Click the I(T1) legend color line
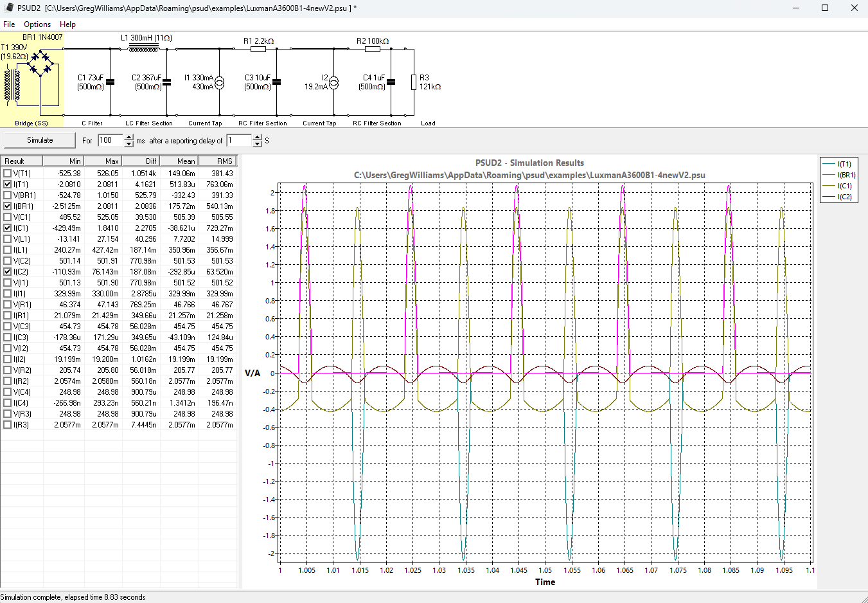Image resolution: width=868 pixels, height=603 pixels. pos(829,164)
